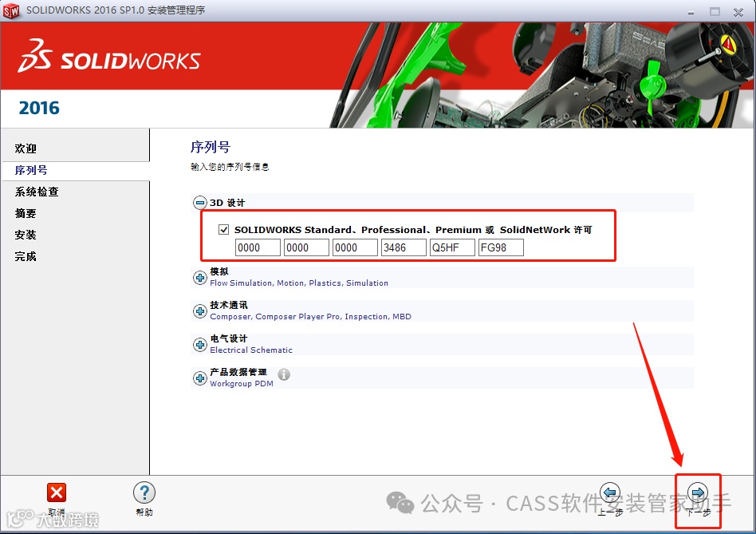Click the 帮助 label under help icon

144,512
